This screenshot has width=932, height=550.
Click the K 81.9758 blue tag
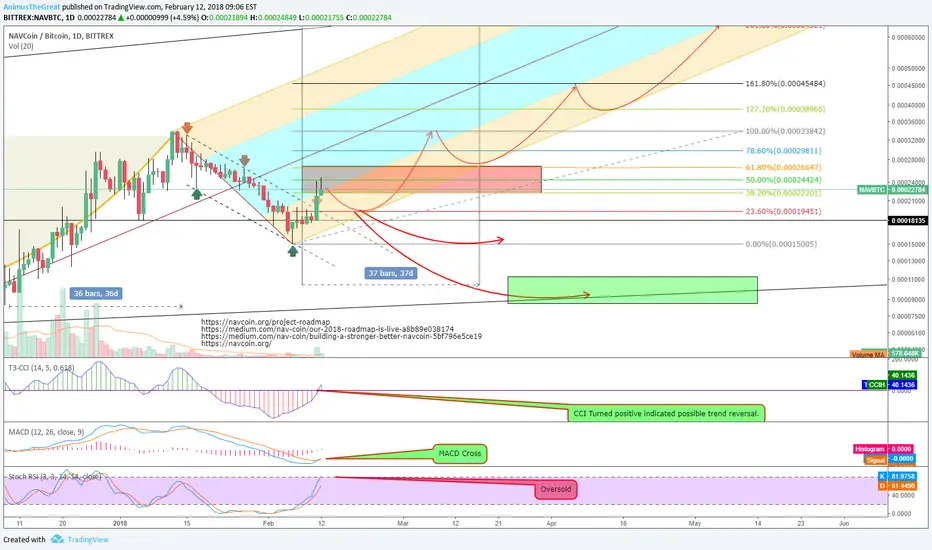pos(897,477)
